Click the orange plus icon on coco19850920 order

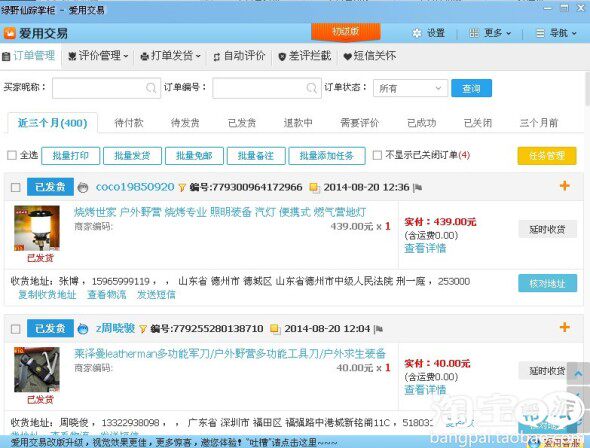(x=564, y=185)
